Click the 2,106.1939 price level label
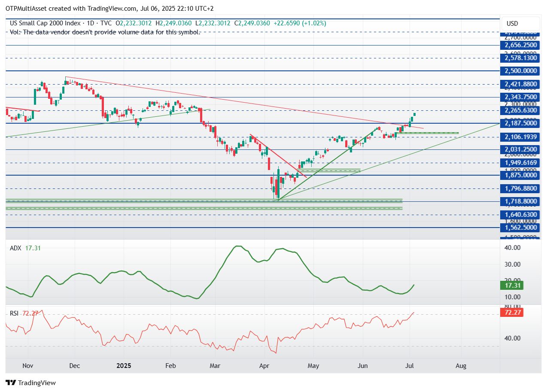This screenshot has width=547, height=392. point(521,137)
